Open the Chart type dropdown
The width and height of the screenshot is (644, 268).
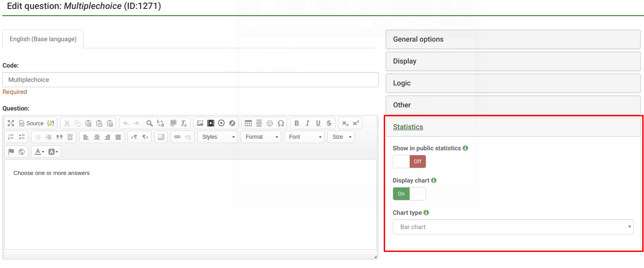pos(513,227)
